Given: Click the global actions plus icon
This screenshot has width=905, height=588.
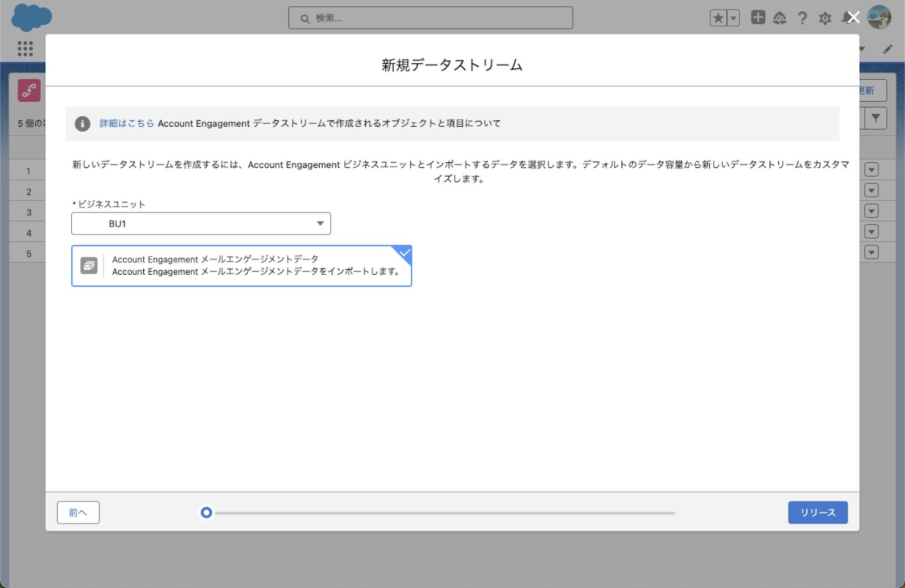Looking at the screenshot, I should (758, 18).
